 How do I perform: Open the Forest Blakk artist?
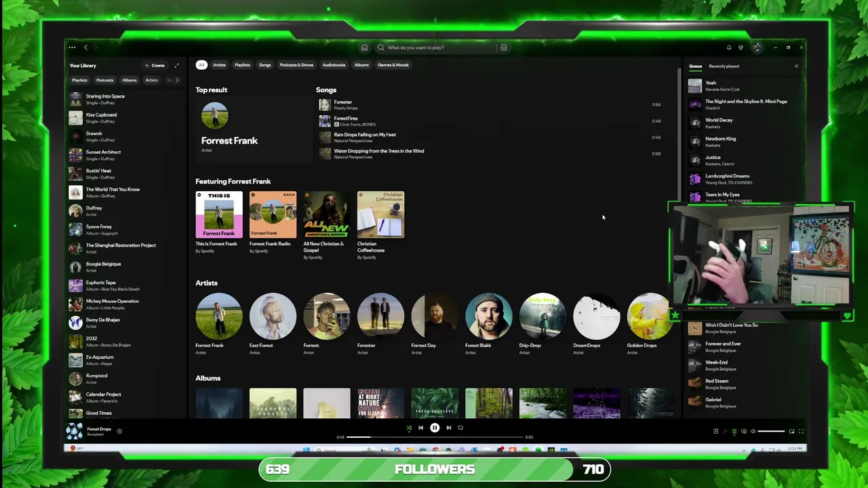point(488,324)
